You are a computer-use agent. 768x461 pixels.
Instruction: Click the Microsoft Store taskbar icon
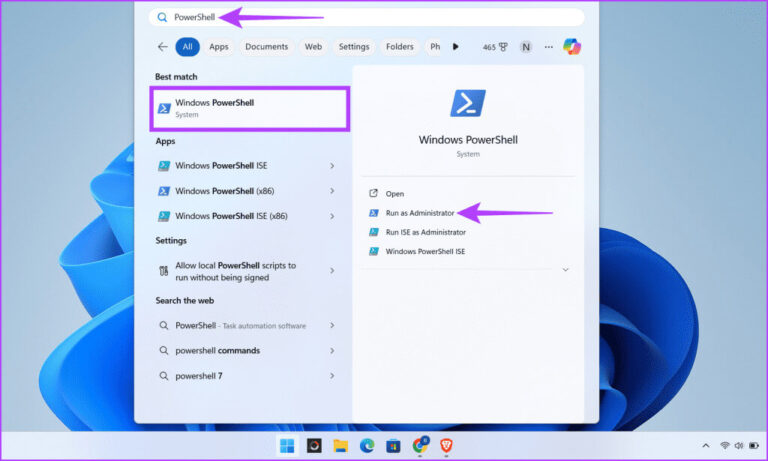click(393, 445)
